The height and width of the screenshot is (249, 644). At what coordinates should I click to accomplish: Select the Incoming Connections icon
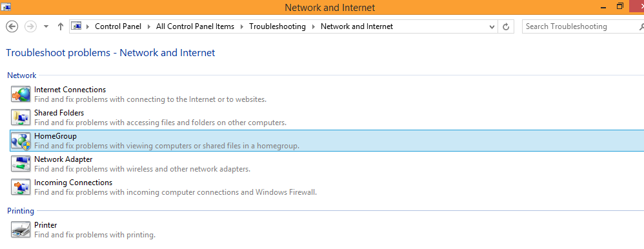(x=21, y=187)
